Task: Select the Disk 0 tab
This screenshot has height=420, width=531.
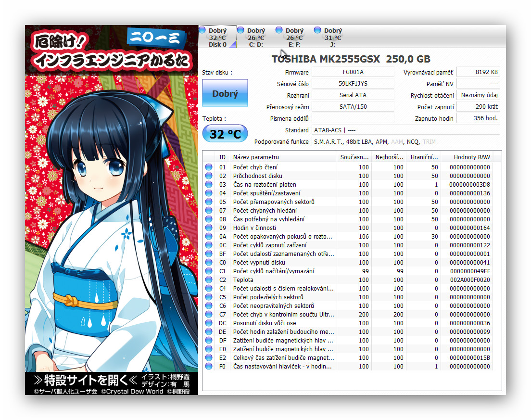Action: click(217, 37)
